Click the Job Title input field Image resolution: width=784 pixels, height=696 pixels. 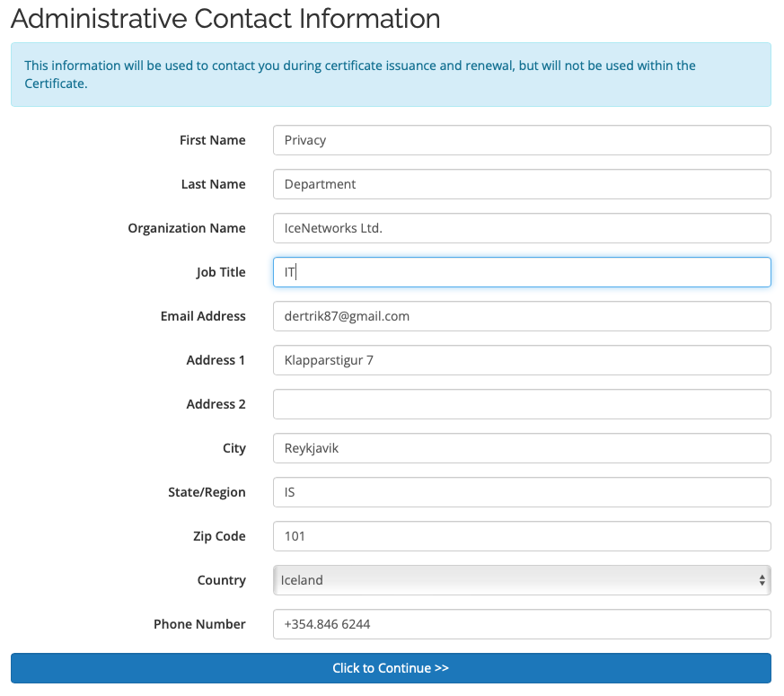[521, 272]
